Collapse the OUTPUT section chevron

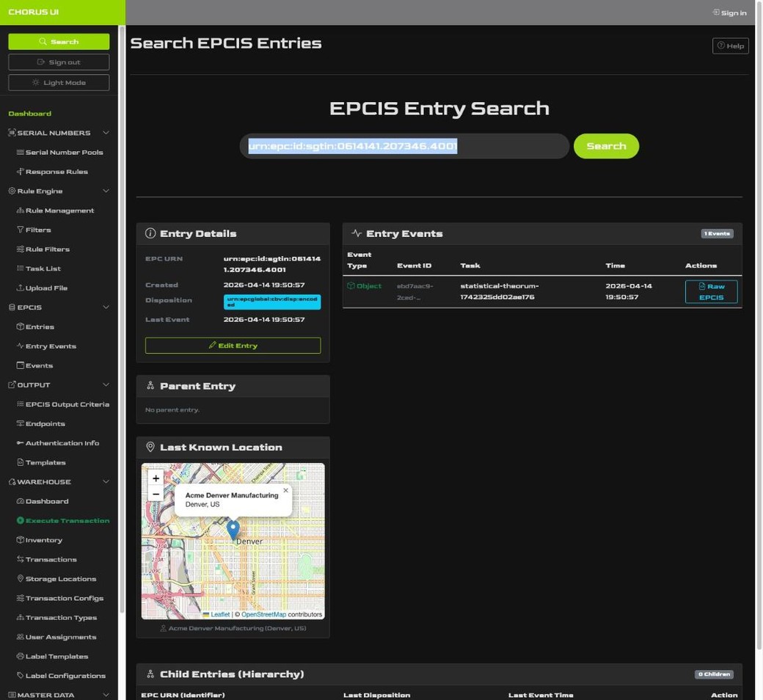(106, 385)
